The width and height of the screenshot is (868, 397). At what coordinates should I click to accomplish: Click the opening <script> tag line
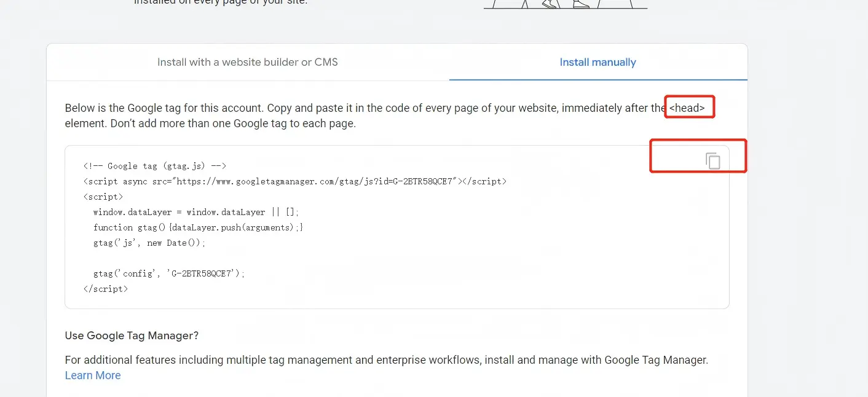[x=103, y=197]
